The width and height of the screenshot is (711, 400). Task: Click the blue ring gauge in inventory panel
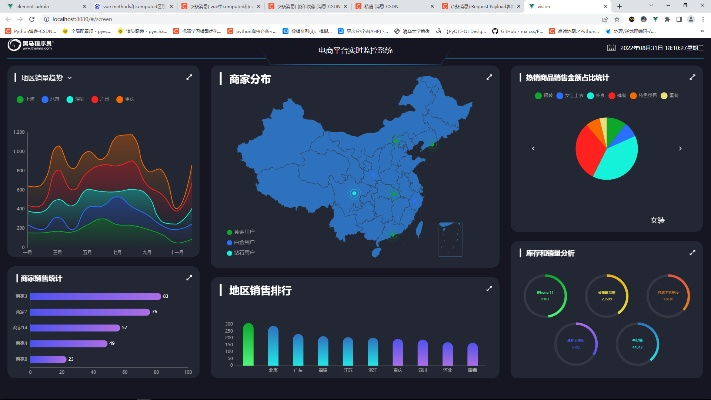point(638,344)
